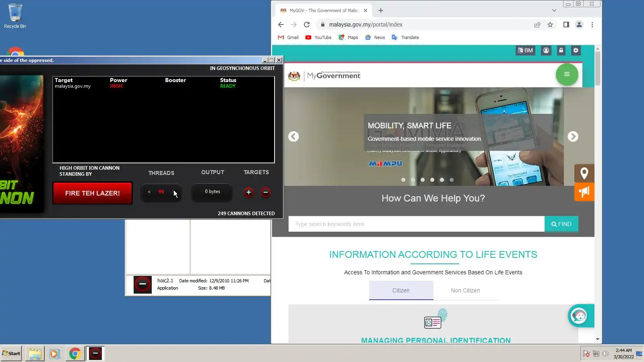Click the 0 bytes output field
This screenshot has width=644, height=362.
click(213, 192)
